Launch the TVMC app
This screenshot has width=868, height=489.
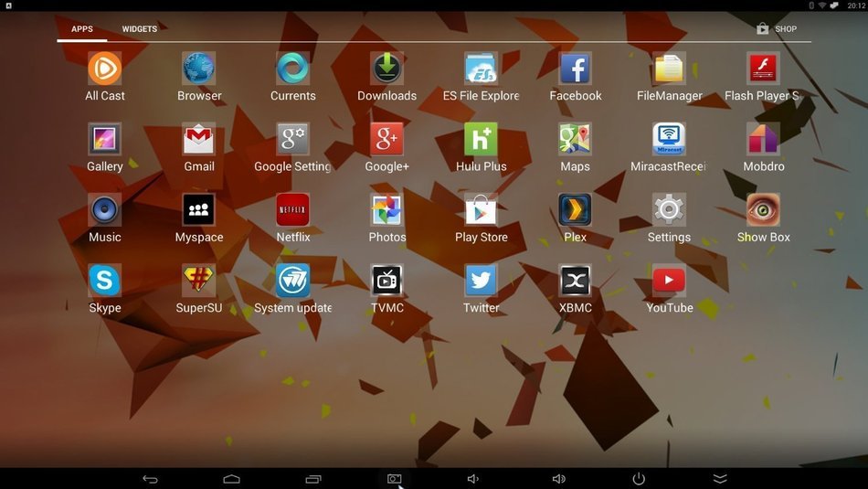pyautogui.click(x=387, y=281)
